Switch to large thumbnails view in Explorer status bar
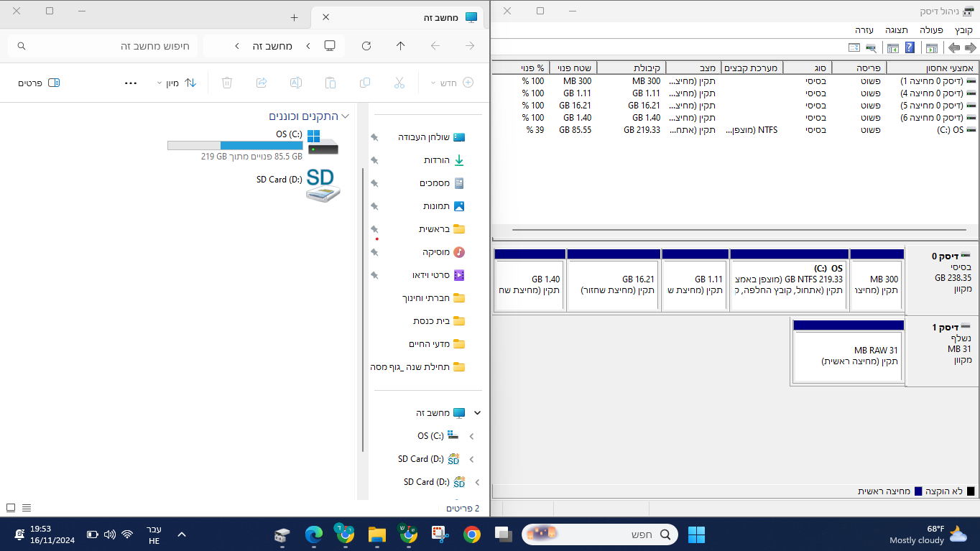The image size is (980, 551). coord(11,508)
